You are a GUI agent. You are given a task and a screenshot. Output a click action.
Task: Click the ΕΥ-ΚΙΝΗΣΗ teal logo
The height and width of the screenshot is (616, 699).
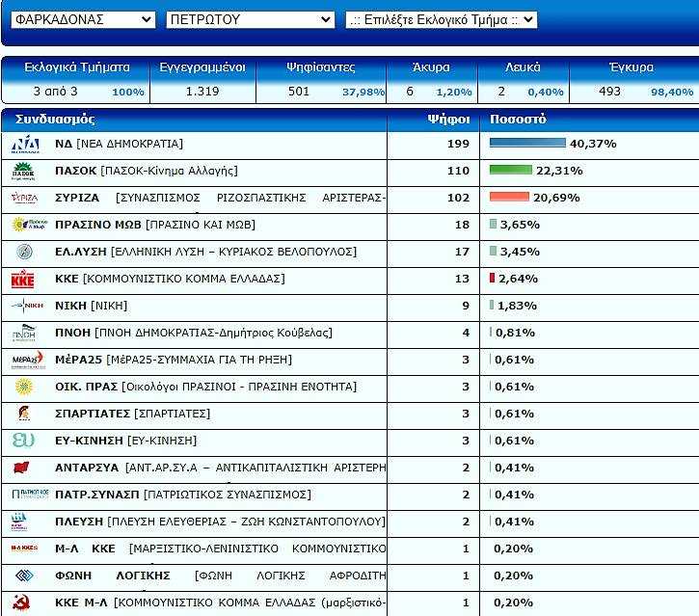click(x=24, y=441)
